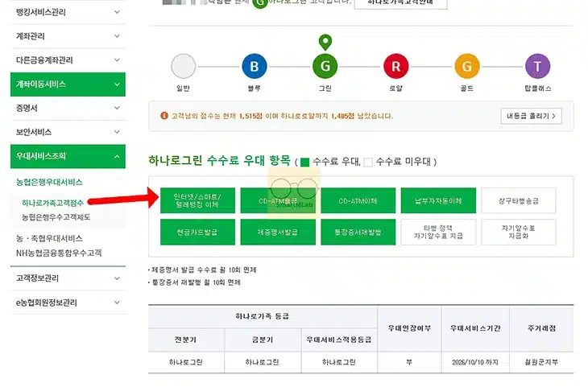Select the red R 로얄 grade icon
The image size is (588, 387).
[396, 66]
